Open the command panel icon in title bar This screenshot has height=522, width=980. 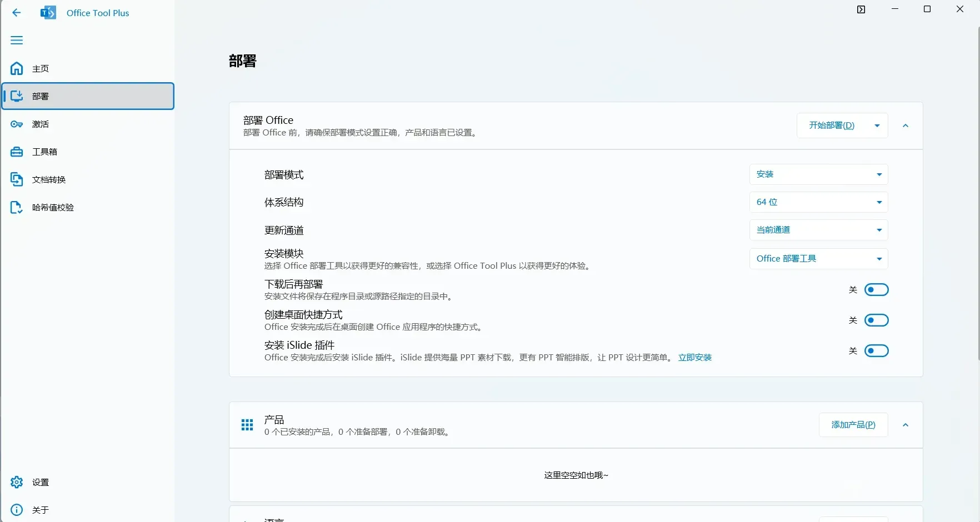point(861,9)
